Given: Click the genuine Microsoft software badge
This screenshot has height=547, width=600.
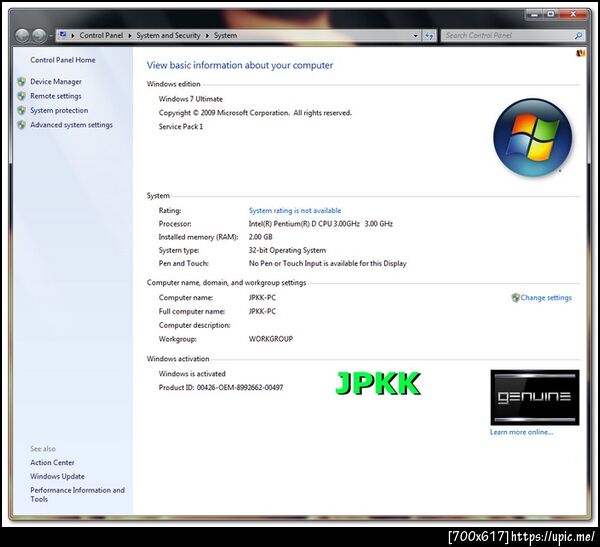Looking at the screenshot, I should coord(535,397).
